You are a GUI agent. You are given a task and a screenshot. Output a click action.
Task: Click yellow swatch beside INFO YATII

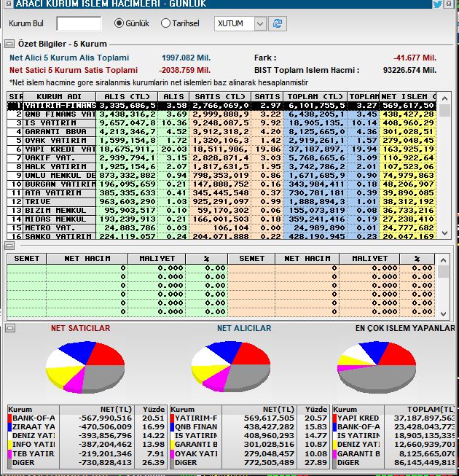9,445
